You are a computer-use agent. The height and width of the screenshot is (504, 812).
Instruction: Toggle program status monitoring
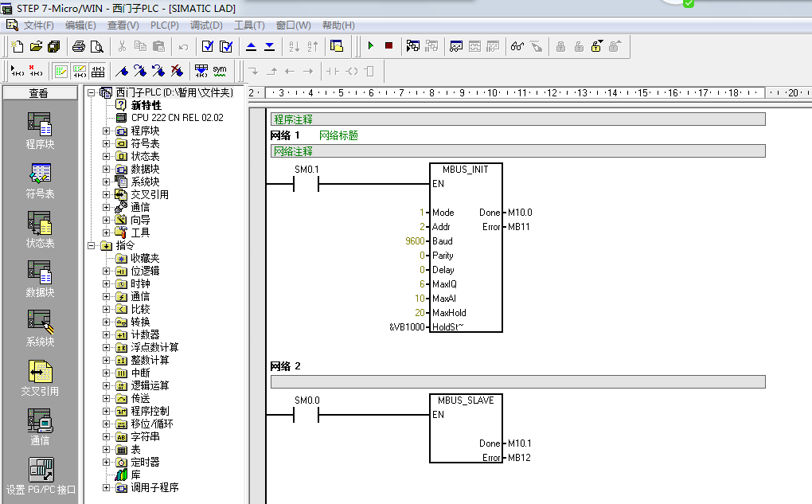tap(516, 45)
